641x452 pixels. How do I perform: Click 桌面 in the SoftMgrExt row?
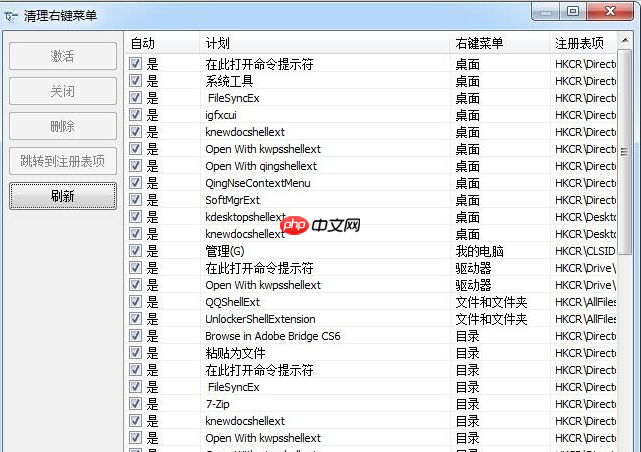tap(467, 200)
